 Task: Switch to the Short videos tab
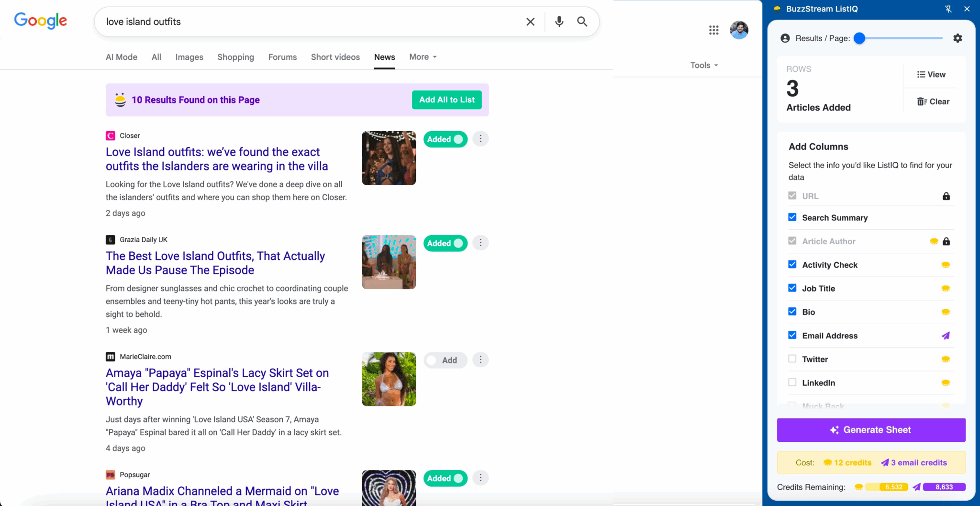(x=335, y=56)
